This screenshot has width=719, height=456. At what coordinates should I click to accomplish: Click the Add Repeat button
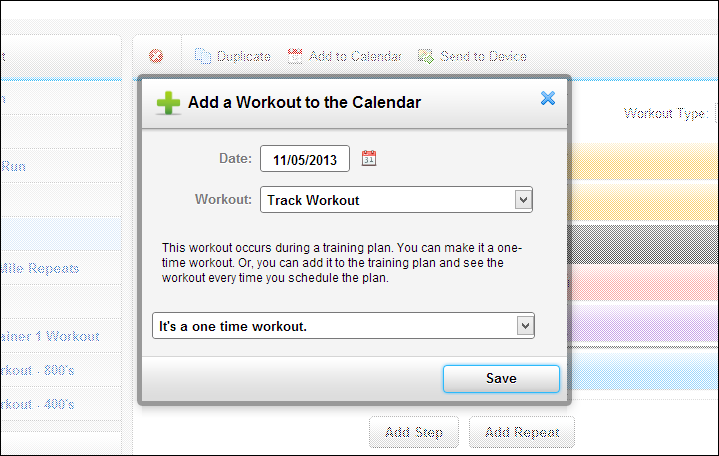(522, 433)
